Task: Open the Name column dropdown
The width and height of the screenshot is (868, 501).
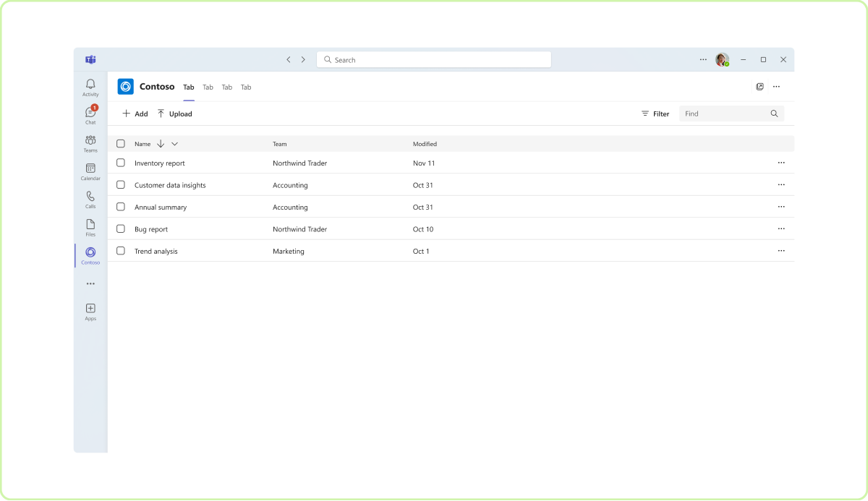Action: pyautogui.click(x=174, y=144)
